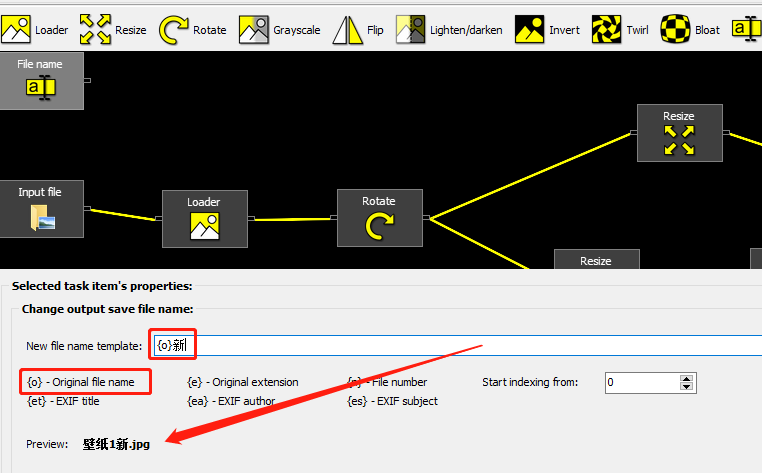
Task: Click the {es} - EXIF subject hint
Action: (392, 401)
